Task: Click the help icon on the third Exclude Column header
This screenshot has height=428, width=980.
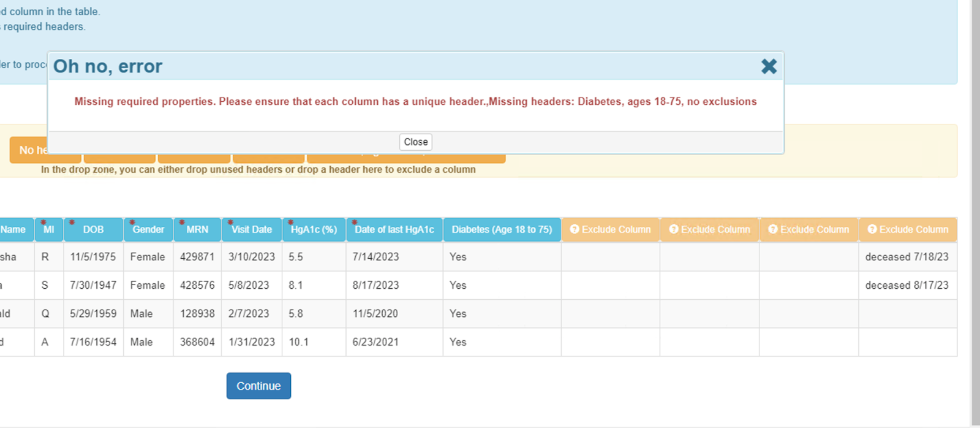Action: (x=773, y=229)
